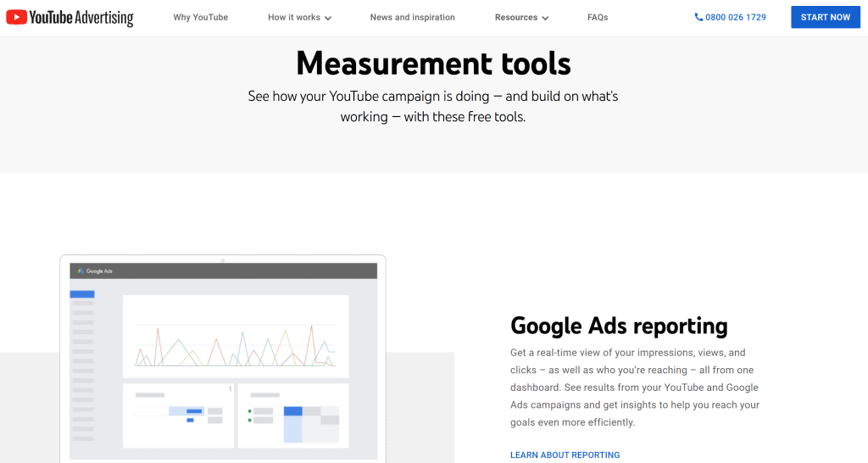Click the text 'See how your YouTube campaign is doing'
868x463 pixels.
[x=369, y=97]
